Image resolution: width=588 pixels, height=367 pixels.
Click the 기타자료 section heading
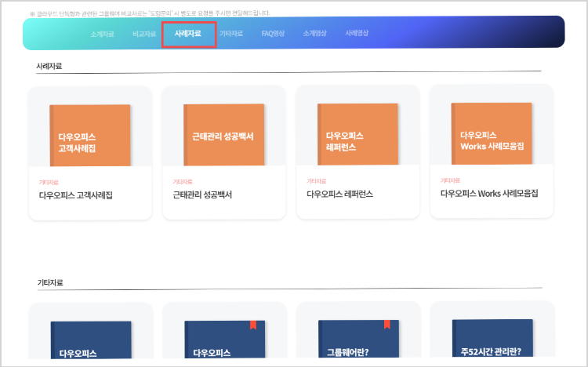pos(50,282)
